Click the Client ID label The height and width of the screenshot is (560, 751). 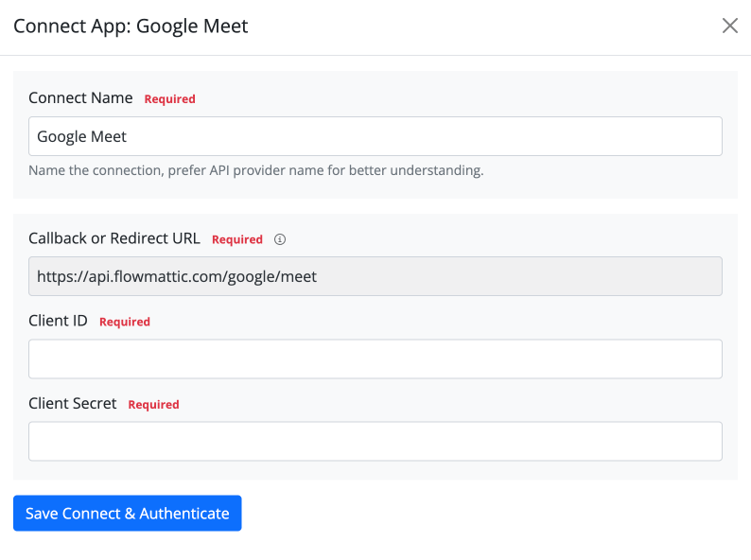(58, 321)
